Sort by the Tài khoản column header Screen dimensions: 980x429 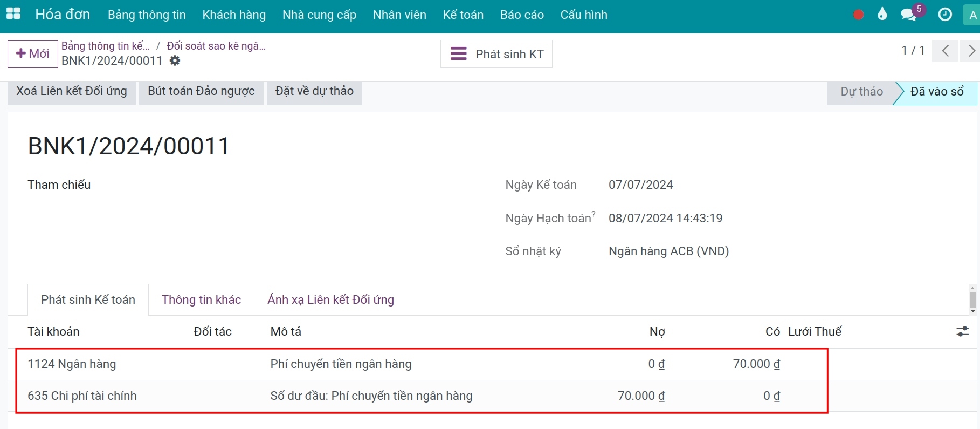53,332
